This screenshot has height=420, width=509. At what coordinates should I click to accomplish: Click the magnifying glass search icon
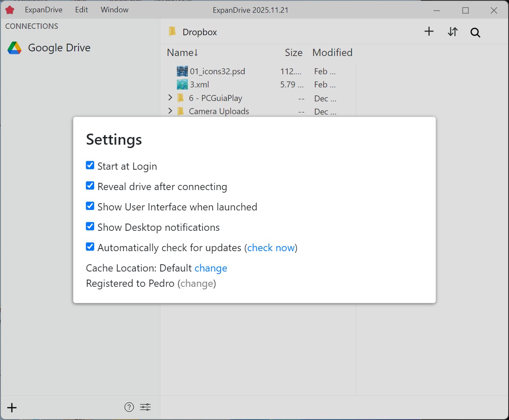475,32
